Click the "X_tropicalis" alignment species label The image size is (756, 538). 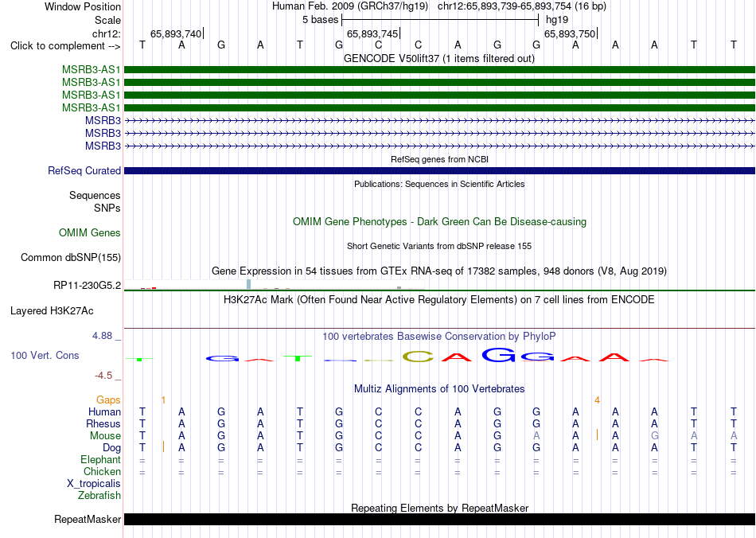click(x=94, y=484)
